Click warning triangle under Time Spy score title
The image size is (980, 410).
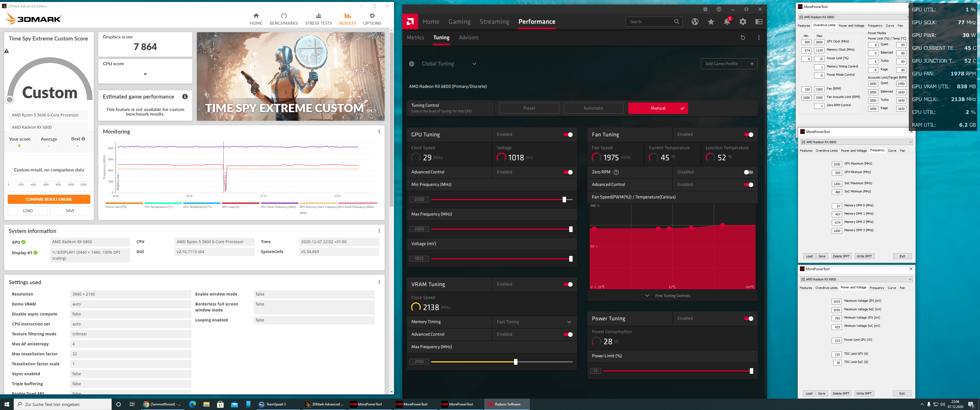click(7, 51)
